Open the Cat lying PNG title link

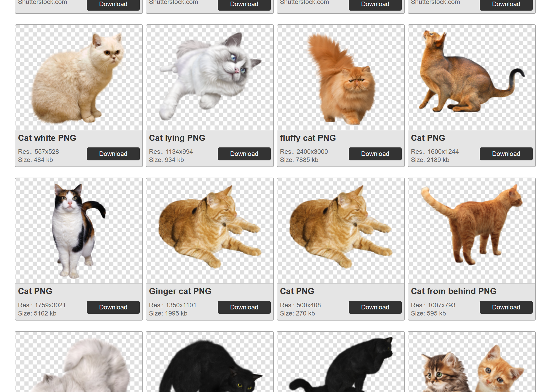click(177, 138)
